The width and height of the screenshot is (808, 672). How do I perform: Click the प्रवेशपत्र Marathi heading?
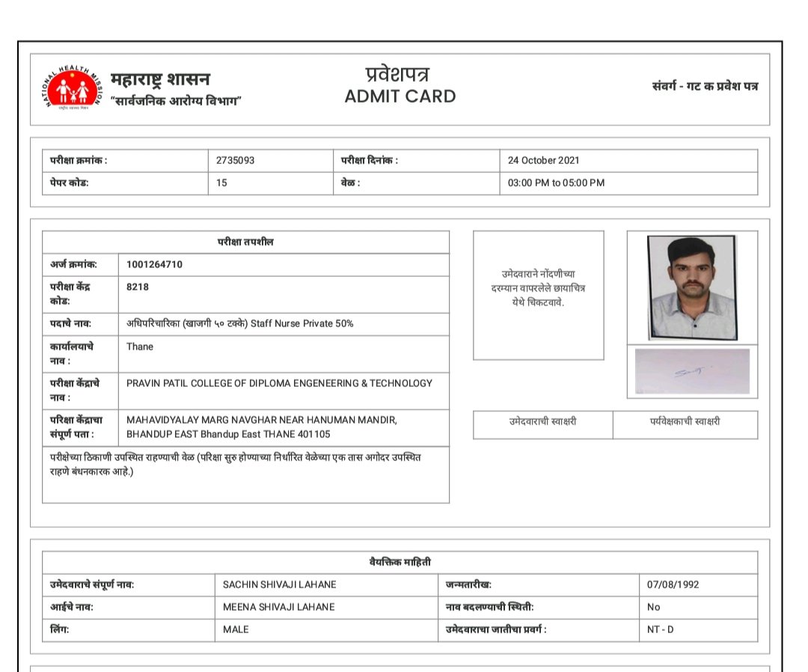pos(397,74)
